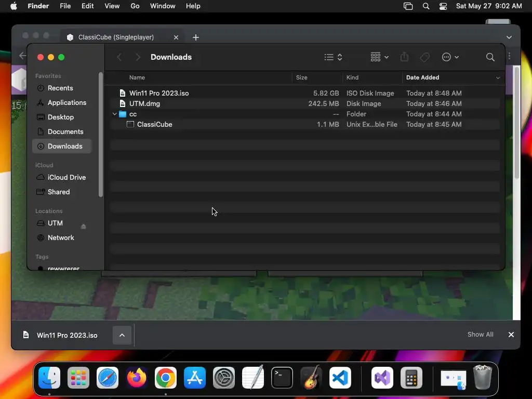The height and width of the screenshot is (399, 532).
Task: Close the Chrome downloads bar
Action: 511,335
